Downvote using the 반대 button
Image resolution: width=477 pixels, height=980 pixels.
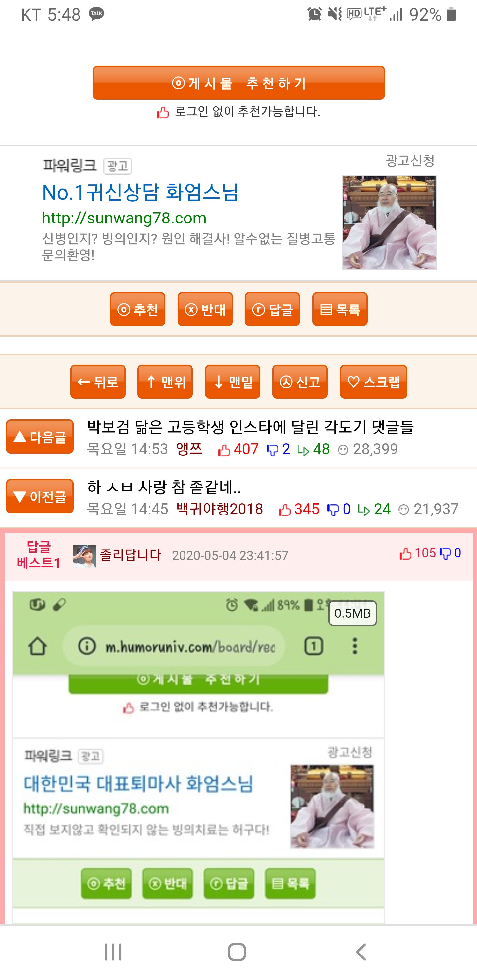[205, 309]
